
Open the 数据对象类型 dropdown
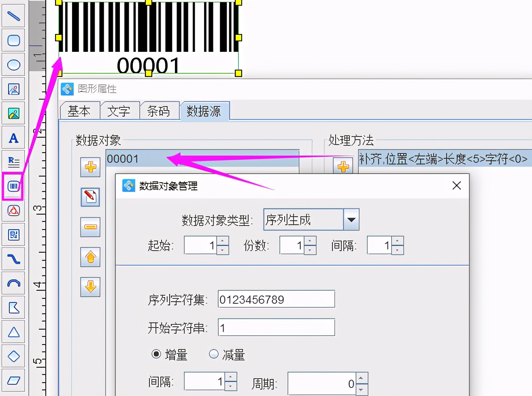[351, 219]
